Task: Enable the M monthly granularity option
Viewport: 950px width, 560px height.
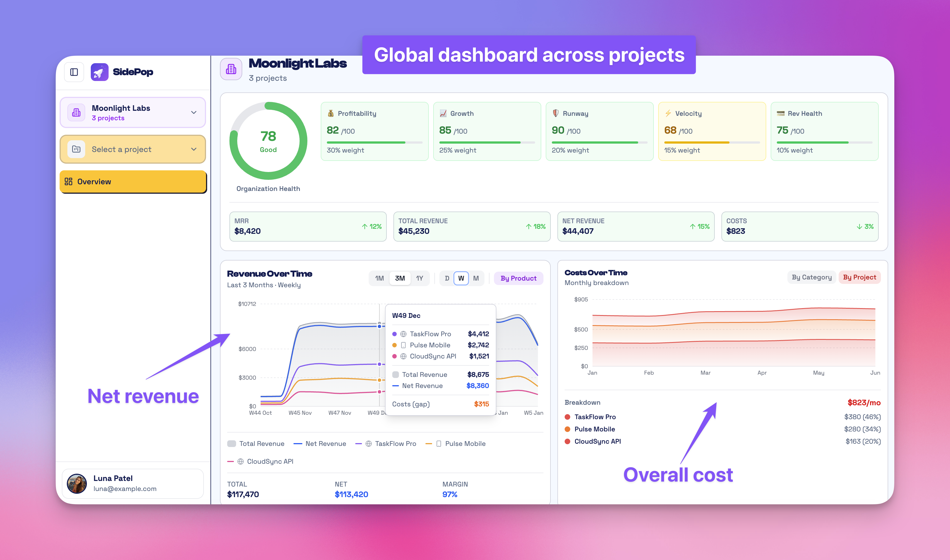Action: pyautogui.click(x=476, y=278)
